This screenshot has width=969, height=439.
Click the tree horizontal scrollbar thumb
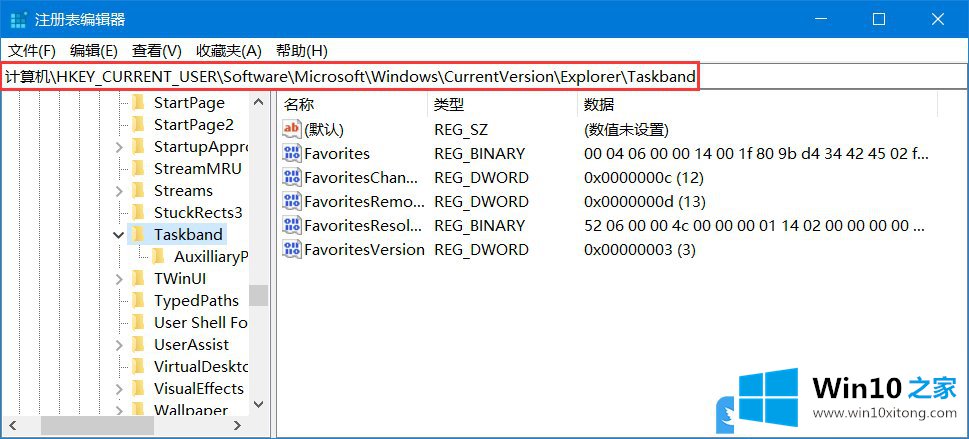(x=97, y=425)
